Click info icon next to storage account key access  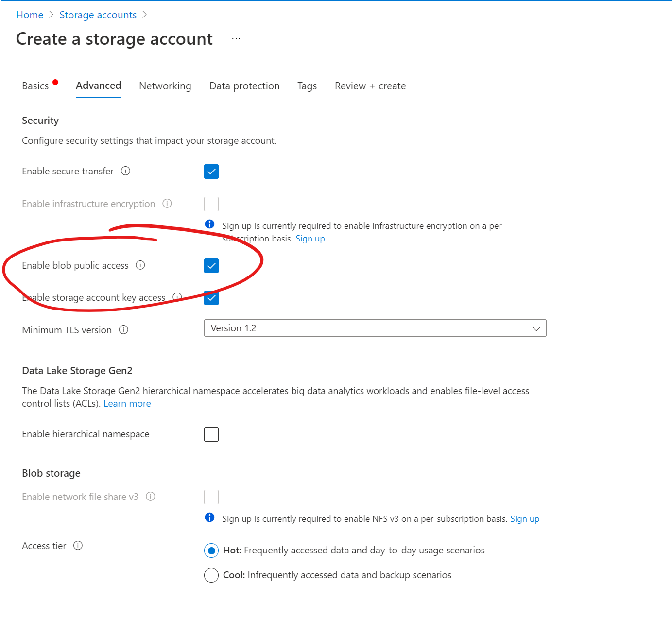(177, 297)
